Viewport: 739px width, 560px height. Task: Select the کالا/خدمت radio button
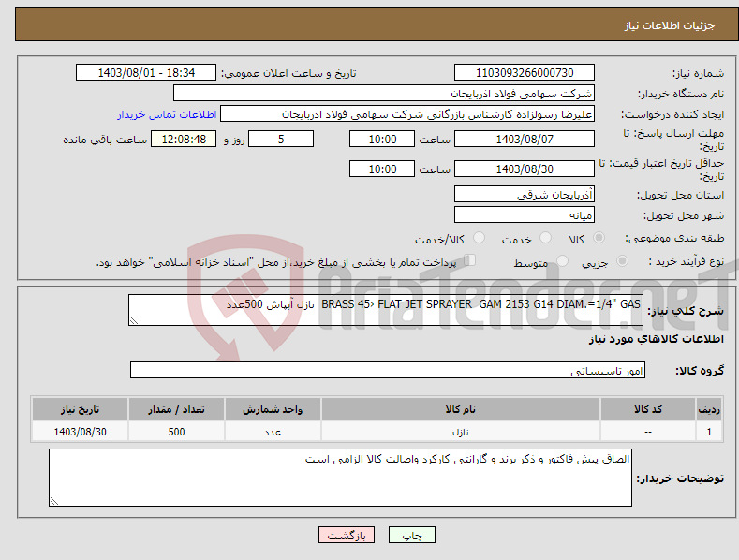point(479,238)
